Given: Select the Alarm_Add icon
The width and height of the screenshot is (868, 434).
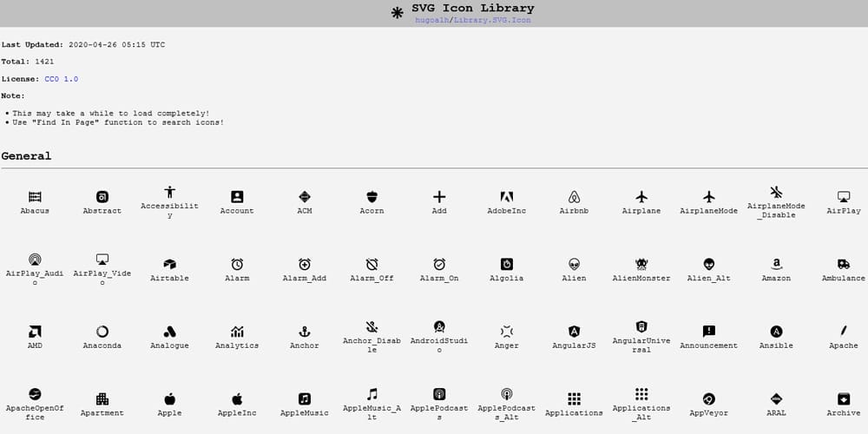Looking at the screenshot, I should coord(305,264).
